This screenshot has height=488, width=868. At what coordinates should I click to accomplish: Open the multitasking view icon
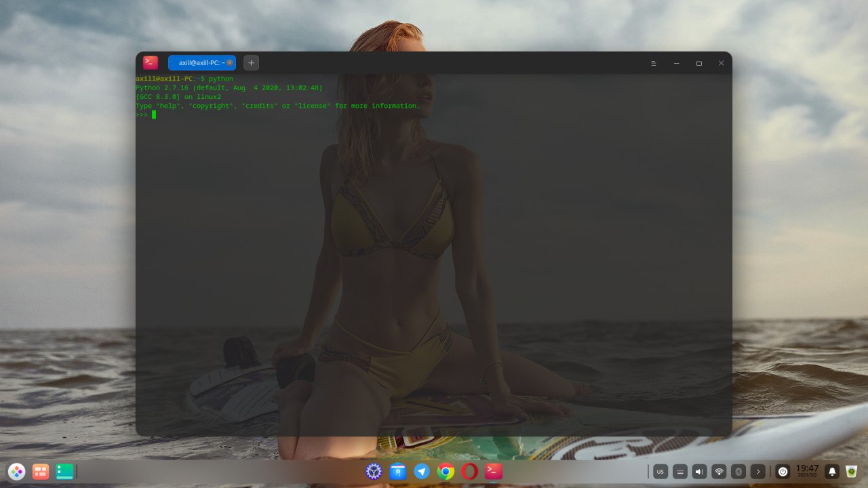pos(41,472)
